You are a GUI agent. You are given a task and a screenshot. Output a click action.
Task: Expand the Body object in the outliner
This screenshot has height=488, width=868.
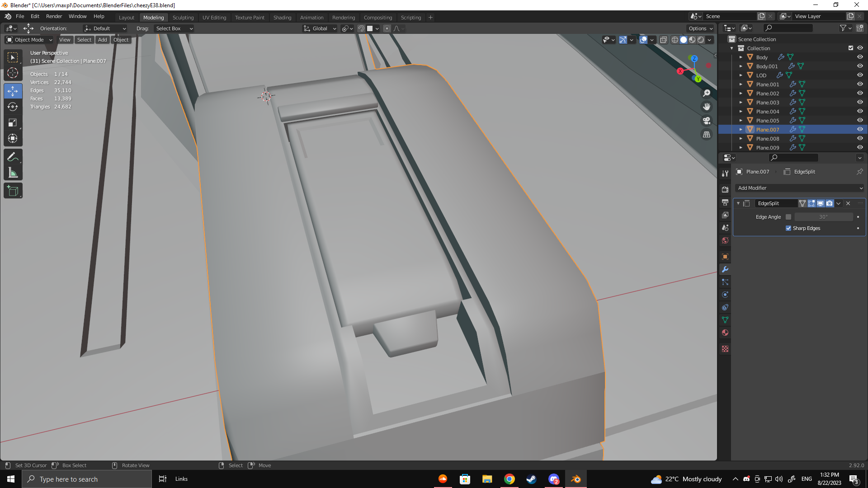741,57
